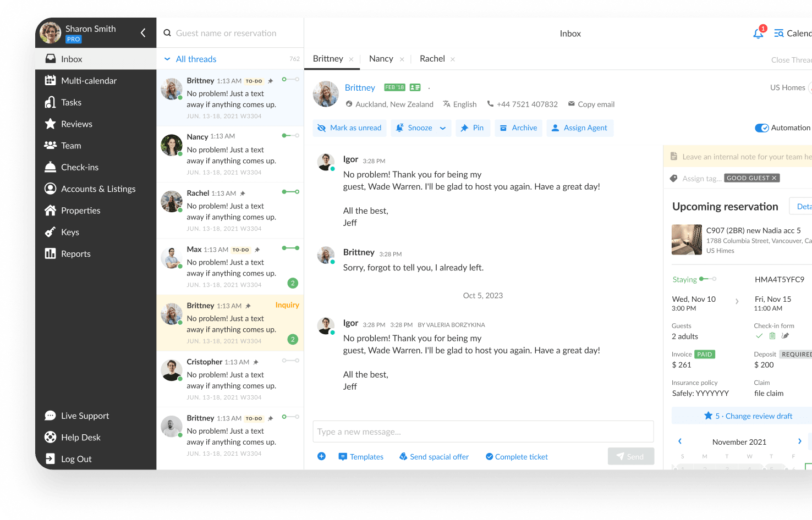Image resolution: width=812 pixels, height=520 pixels.
Task: Collapse the All threads list
Action: click(166, 59)
